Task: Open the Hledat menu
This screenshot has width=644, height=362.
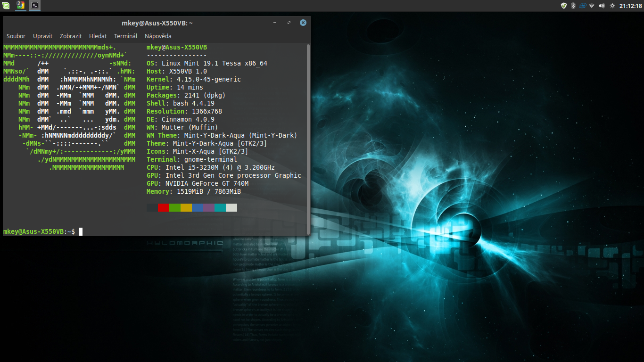Action: [98, 36]
